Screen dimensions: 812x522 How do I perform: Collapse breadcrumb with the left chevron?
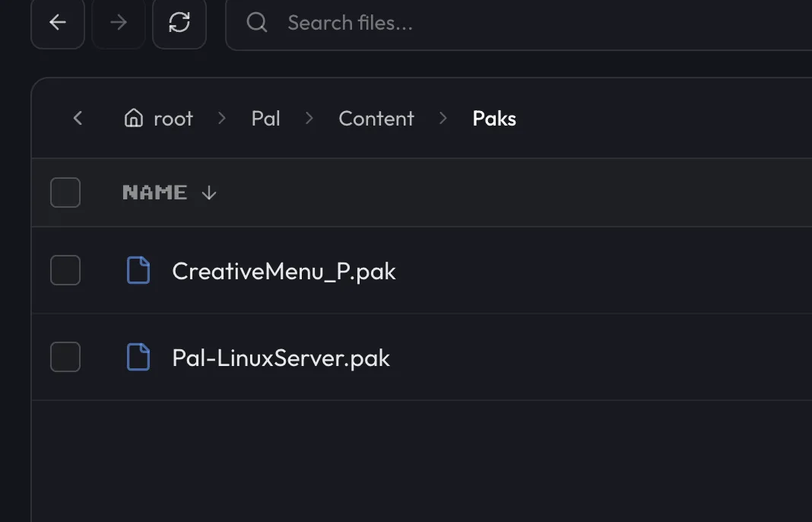pyautogui.click(x=78, y=118)
